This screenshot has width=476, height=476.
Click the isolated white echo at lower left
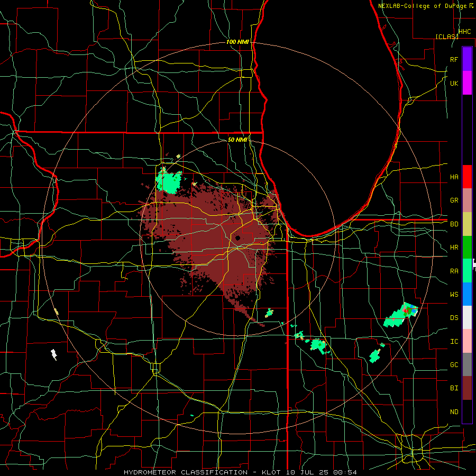(x=54, y=354)
